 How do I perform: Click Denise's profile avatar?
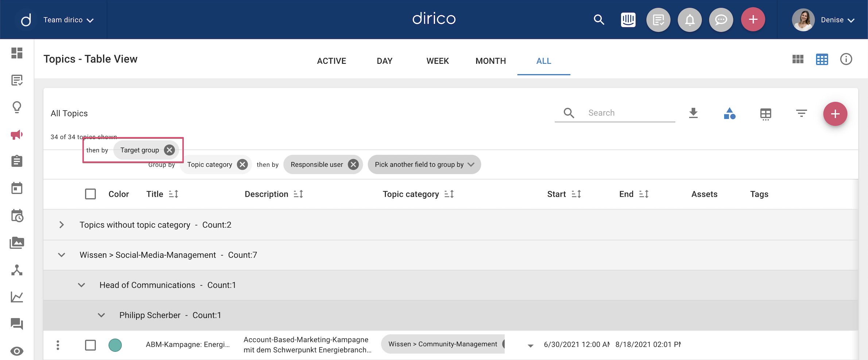click(803, 20)
